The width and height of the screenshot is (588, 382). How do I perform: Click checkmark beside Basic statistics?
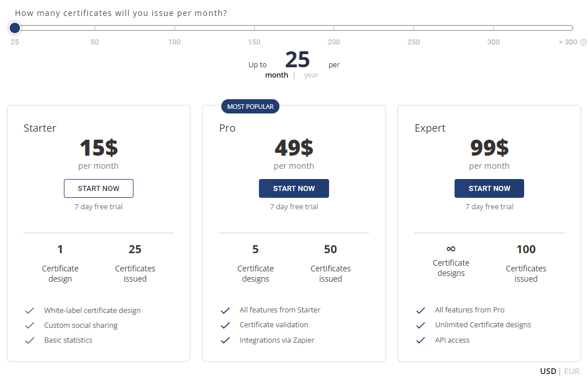pyautogui.click(x=30, y=340)
